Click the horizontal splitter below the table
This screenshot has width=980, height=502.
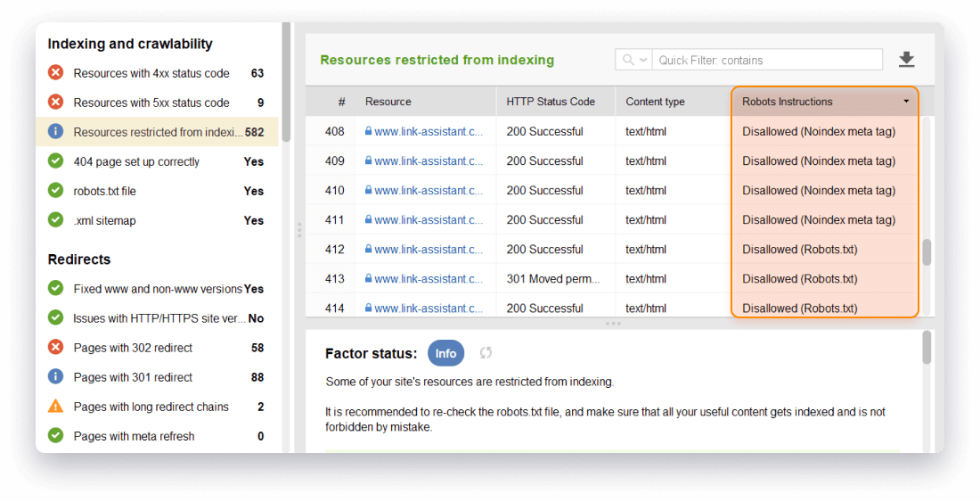613,324
